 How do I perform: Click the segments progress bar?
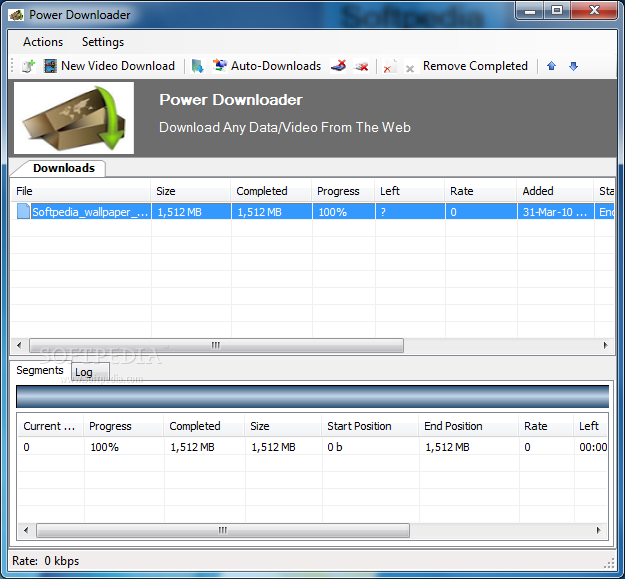[x=312, y=396]
